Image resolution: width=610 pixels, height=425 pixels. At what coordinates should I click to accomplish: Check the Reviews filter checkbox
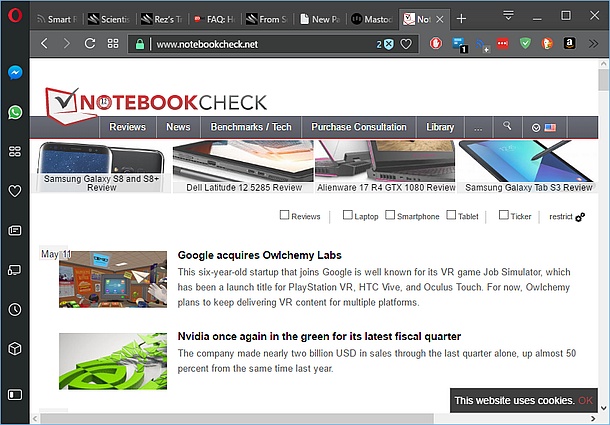[284, 215]
